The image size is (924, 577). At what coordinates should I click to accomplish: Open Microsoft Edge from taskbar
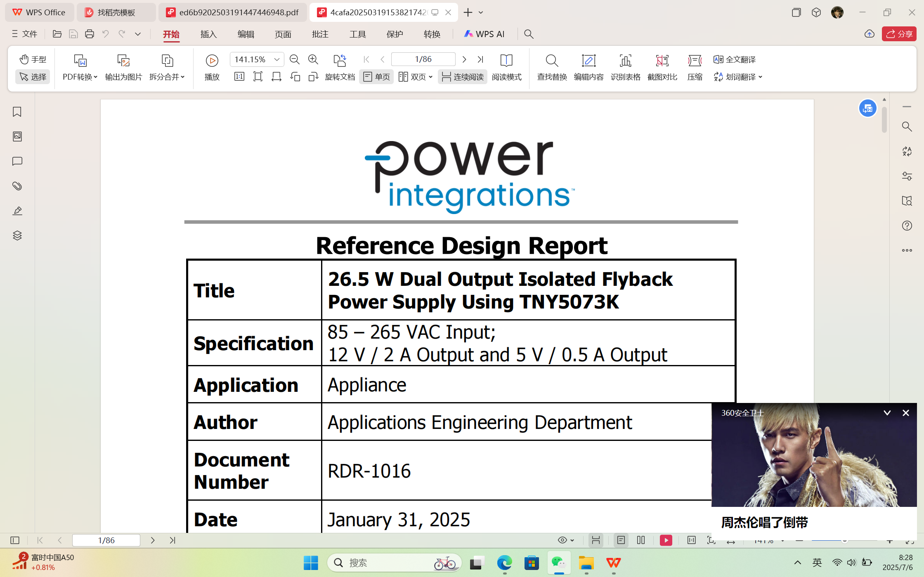point(504,563)
